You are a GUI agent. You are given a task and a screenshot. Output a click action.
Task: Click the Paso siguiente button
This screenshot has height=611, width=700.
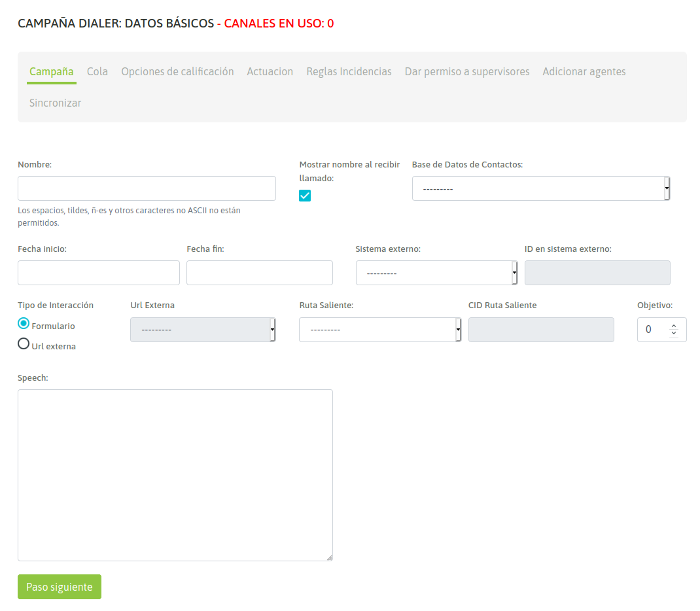60,587
